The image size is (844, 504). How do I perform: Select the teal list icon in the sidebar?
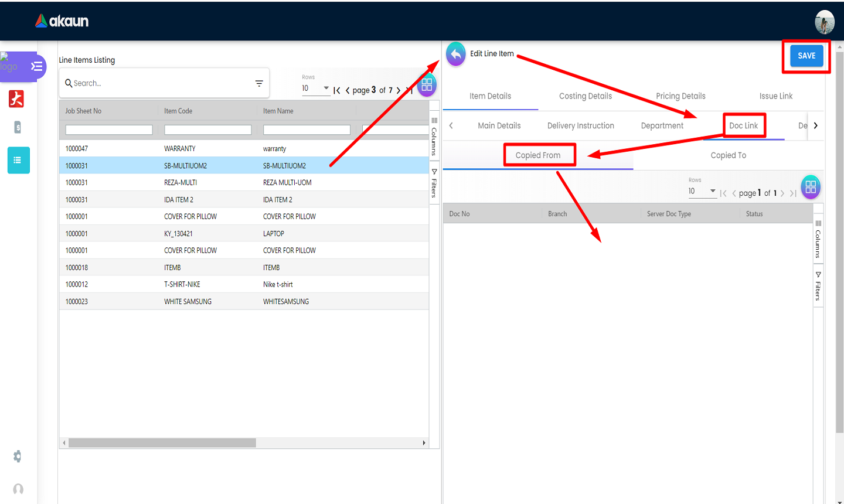click(x=18, y=160)
